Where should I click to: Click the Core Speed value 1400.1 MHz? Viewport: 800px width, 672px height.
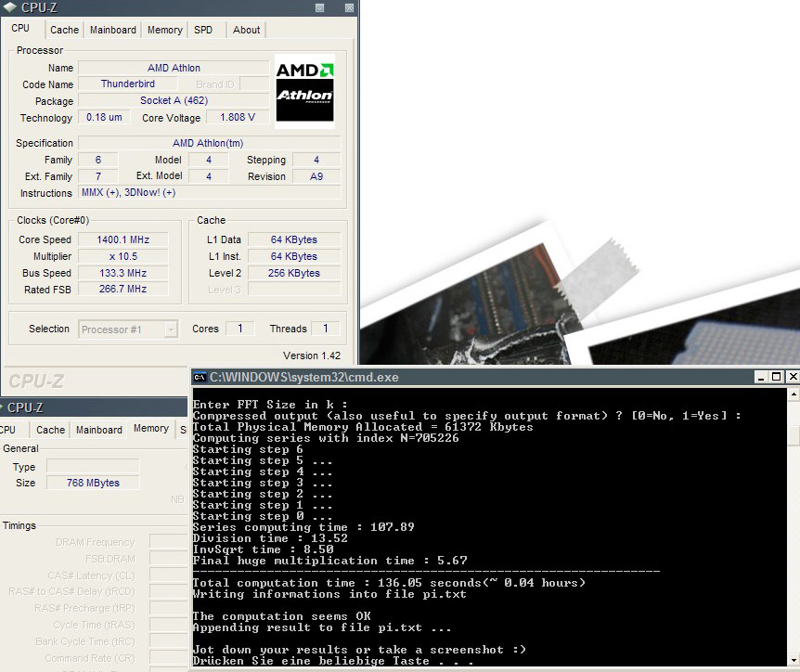(x=123, y=239)
